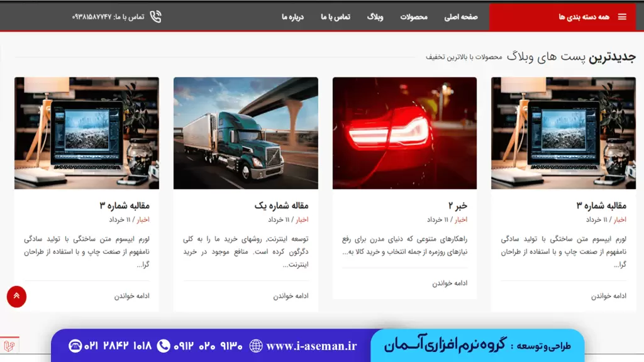
Task: Click the number 021 2842 1018 in the banner
Action: point(118,346)
